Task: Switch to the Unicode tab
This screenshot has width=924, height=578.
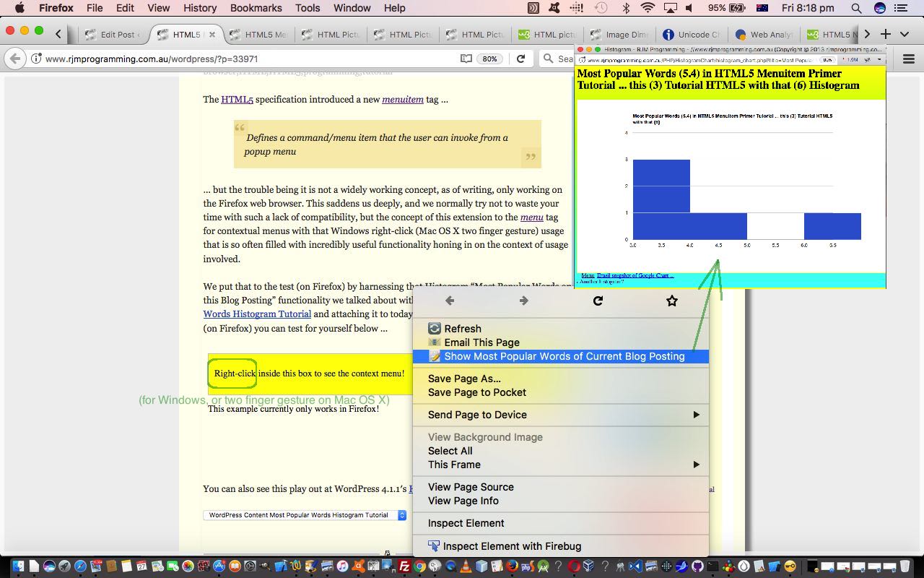Action: (692, 34)
